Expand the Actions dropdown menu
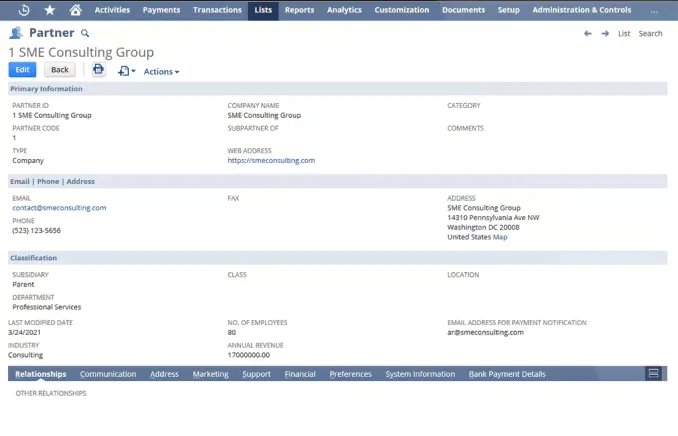 tap(161, 71)
